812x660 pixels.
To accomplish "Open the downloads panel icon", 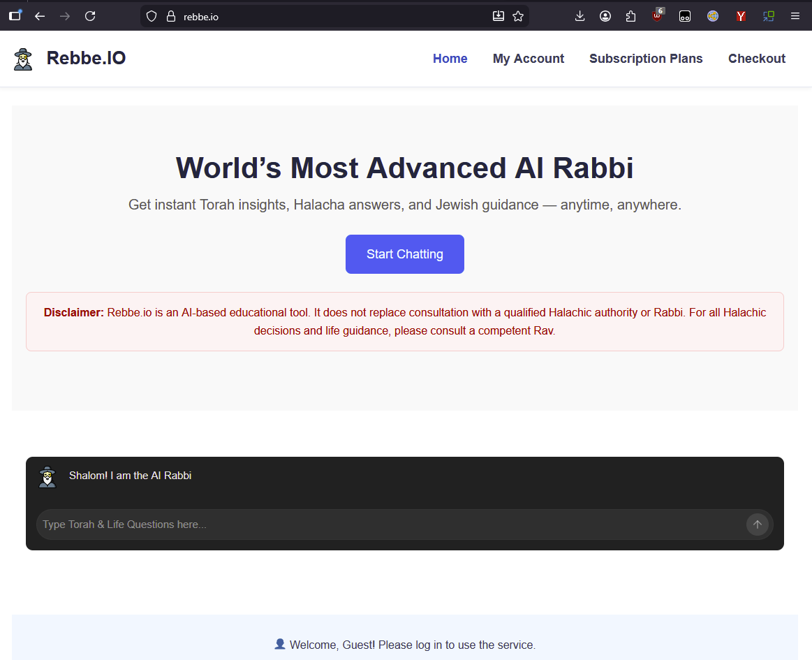I will (x=580, y=17).
